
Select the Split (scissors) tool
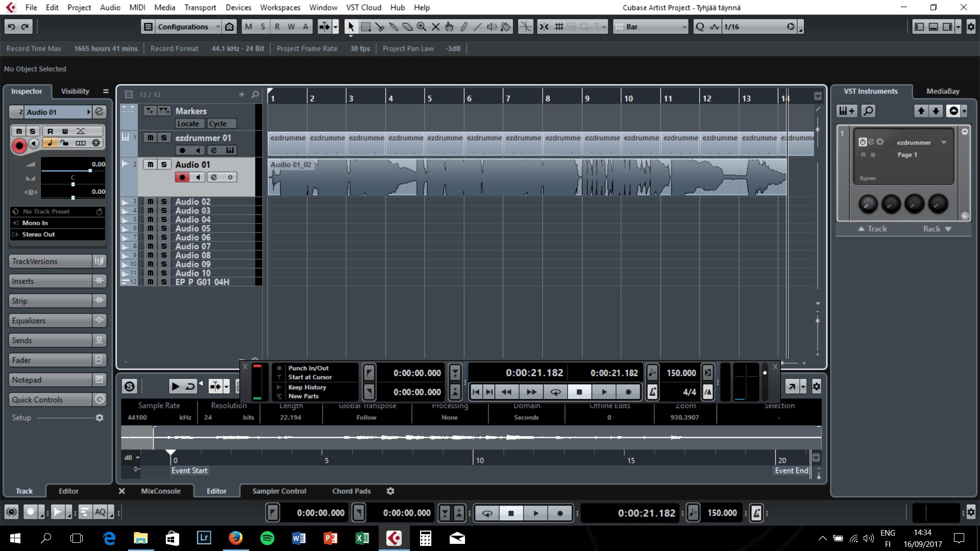tap(379, 27)
